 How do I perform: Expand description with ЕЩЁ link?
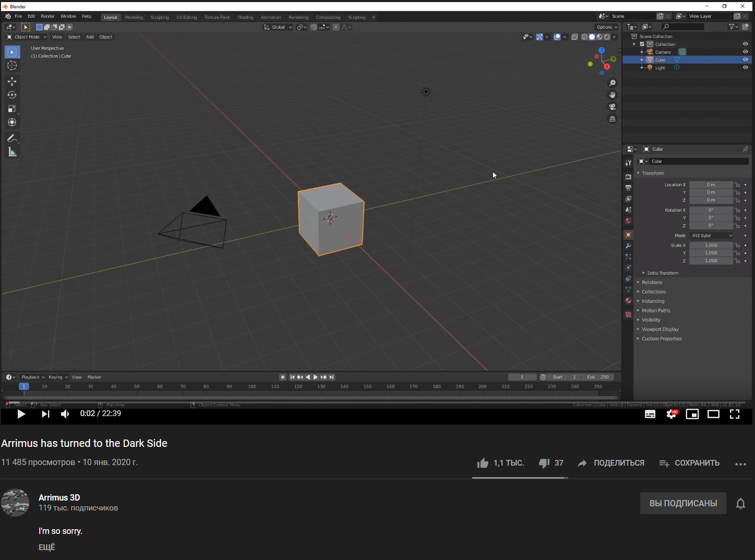pyautogui.click(x=47, y=547)
